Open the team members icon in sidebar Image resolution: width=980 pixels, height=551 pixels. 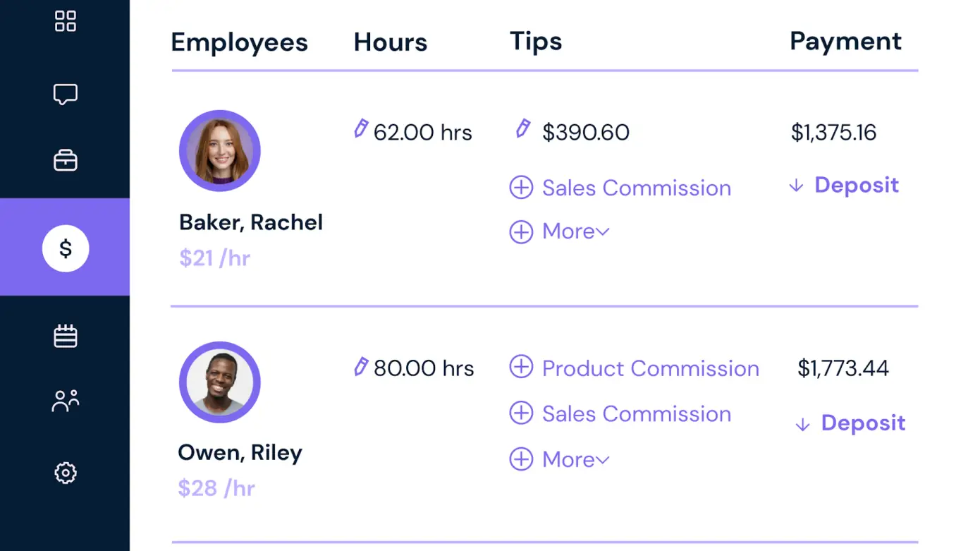click(x=65, y=400)
